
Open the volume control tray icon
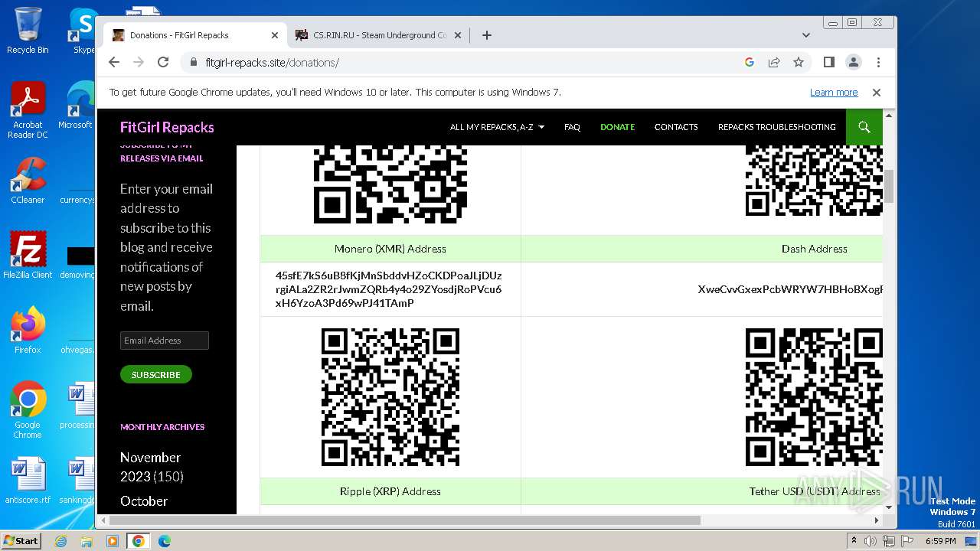click(x=871, y=541)
